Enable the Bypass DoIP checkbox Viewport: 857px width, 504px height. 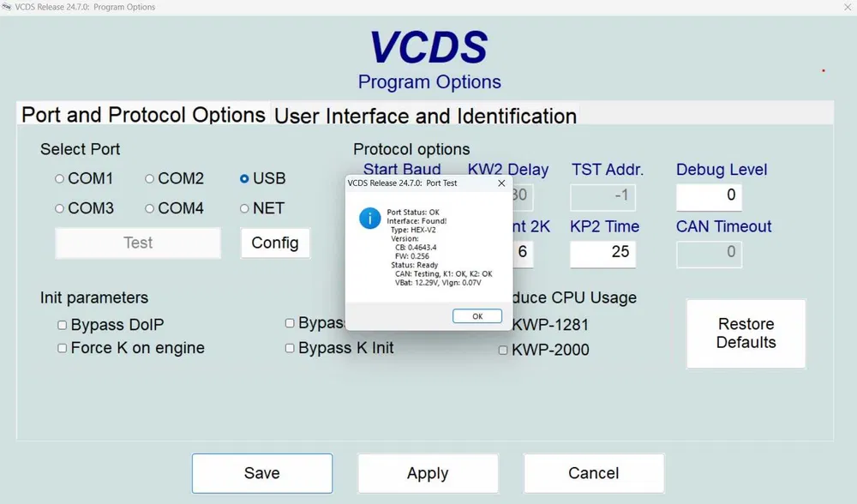click(x=63, y=326)
